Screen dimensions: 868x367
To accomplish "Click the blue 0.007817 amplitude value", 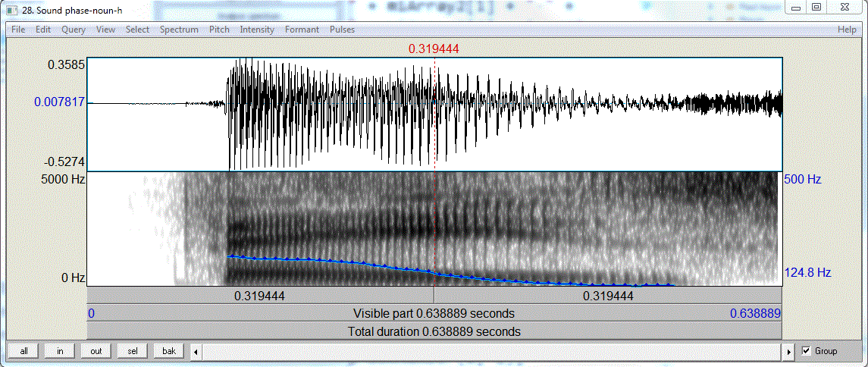I will 59,102.
